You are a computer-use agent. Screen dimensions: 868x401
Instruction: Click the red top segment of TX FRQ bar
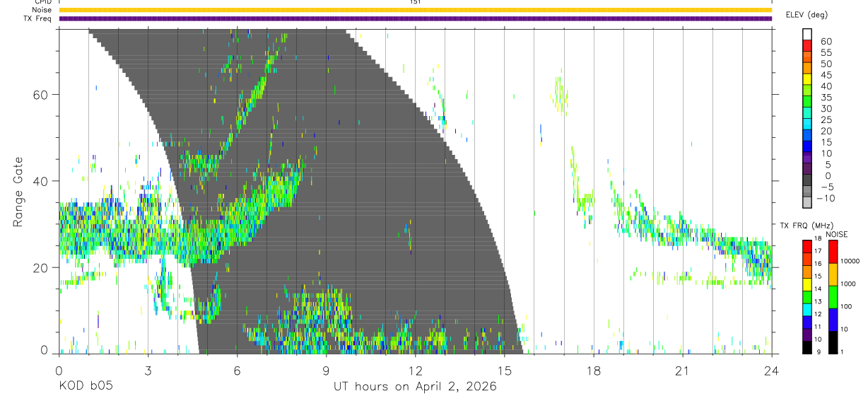click(x=807, y=246)
